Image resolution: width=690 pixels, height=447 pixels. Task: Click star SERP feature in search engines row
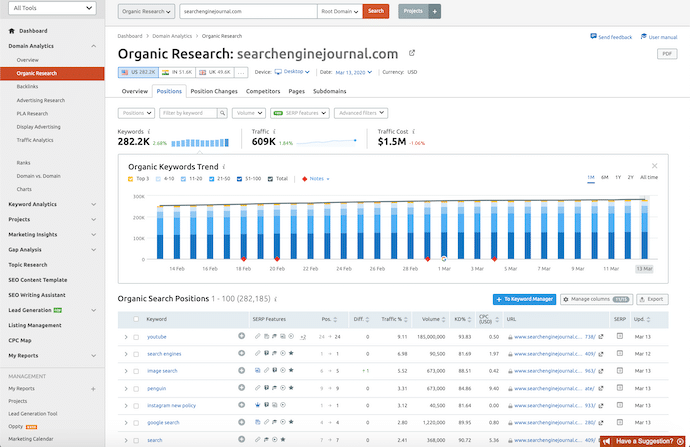point(291,353)
